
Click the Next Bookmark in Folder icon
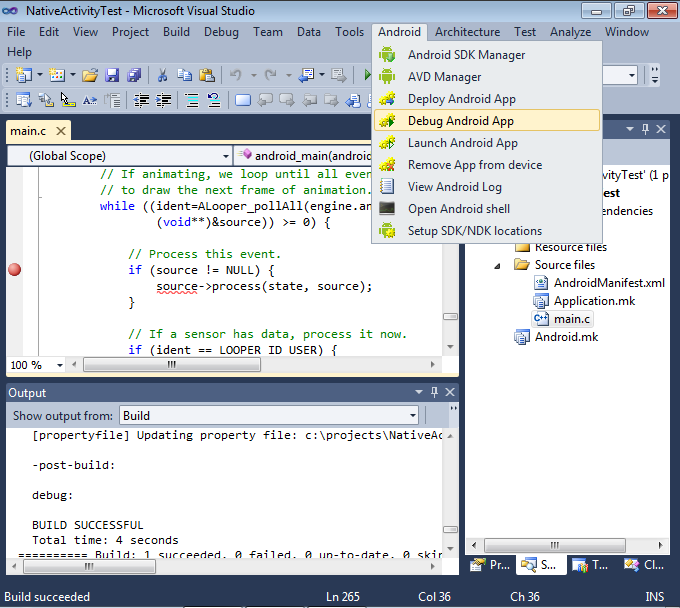[331, 100]
